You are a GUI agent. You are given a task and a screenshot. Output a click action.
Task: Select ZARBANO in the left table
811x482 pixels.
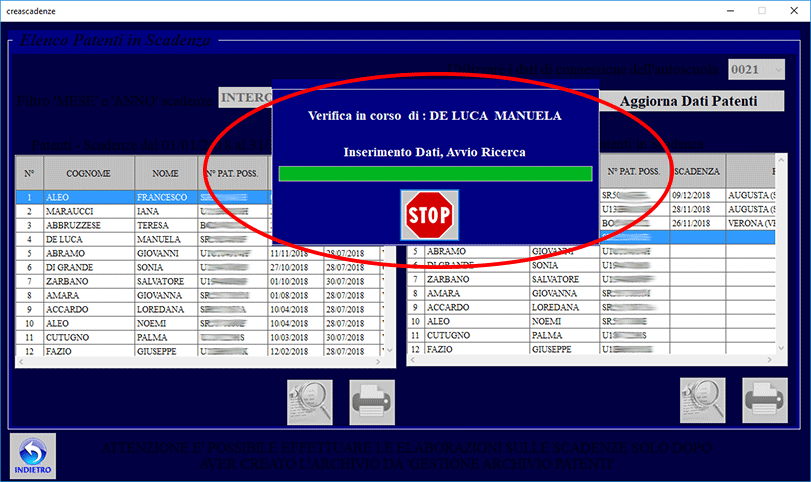pos(67,281)
